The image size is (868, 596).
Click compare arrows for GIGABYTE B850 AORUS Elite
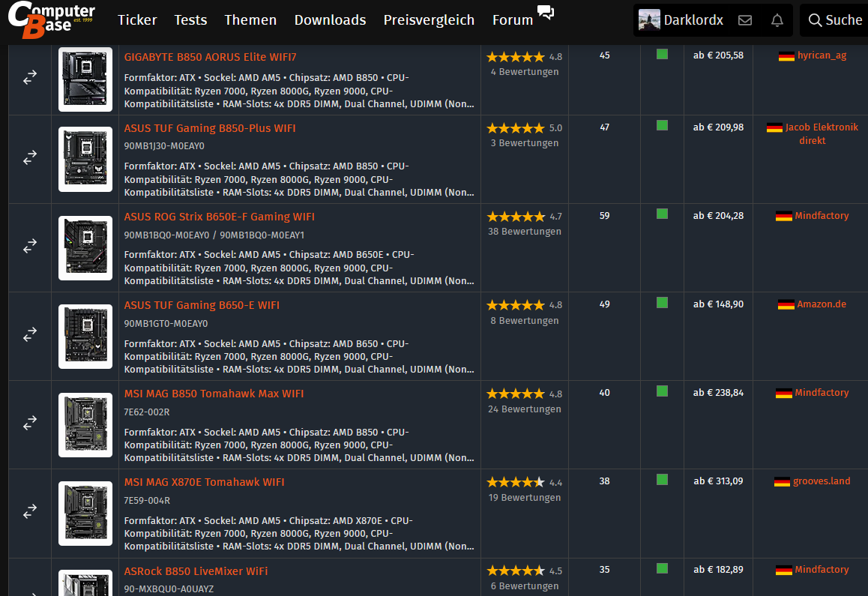[x=30, y=77]
